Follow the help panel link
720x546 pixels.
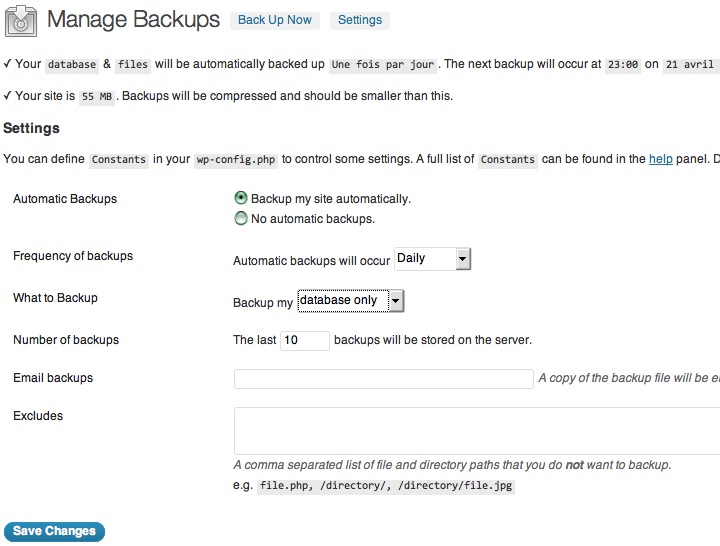[660, 159]
